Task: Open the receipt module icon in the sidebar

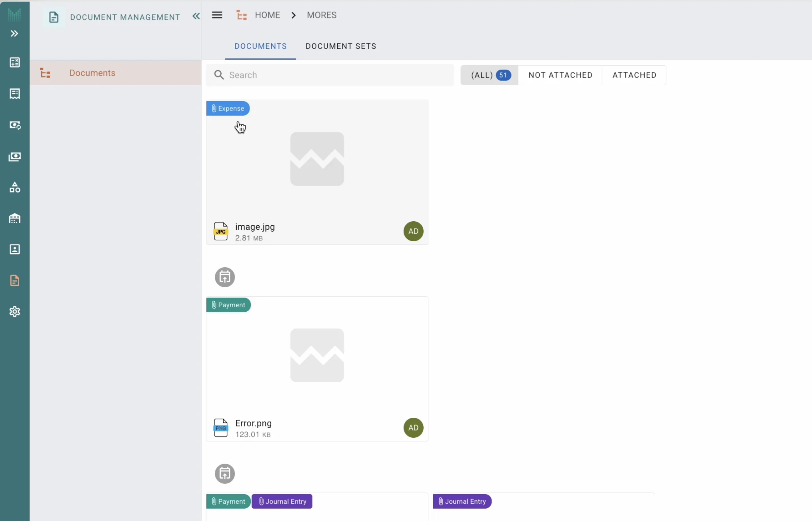Action: [x=15, y=94]
